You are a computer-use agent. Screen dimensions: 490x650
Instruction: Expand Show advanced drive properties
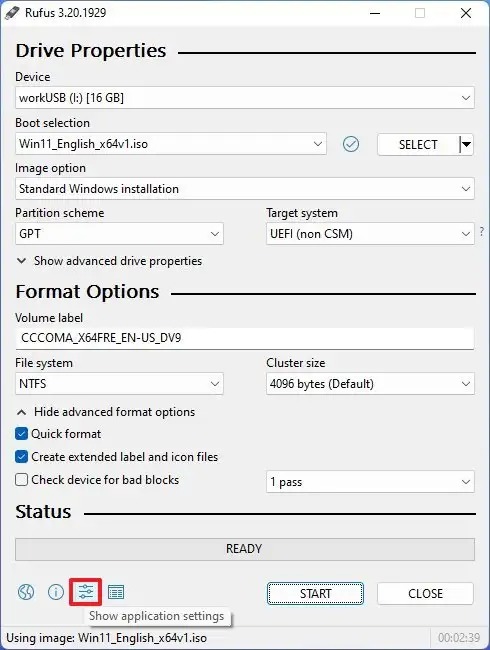(x=109, y=261)
